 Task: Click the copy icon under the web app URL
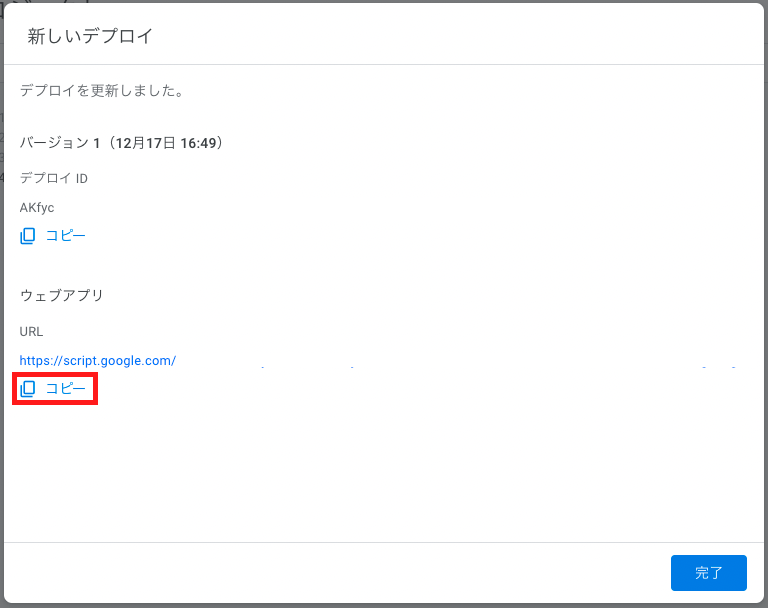(27, 389)
